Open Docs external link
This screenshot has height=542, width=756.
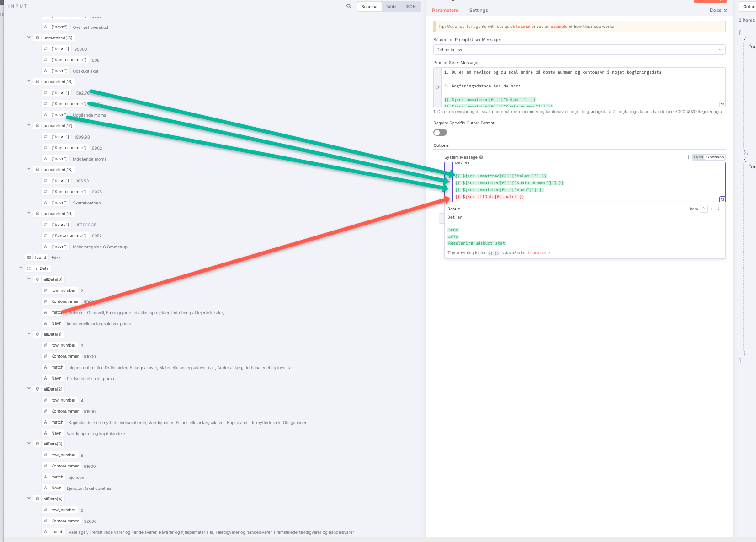click(718, 10)
